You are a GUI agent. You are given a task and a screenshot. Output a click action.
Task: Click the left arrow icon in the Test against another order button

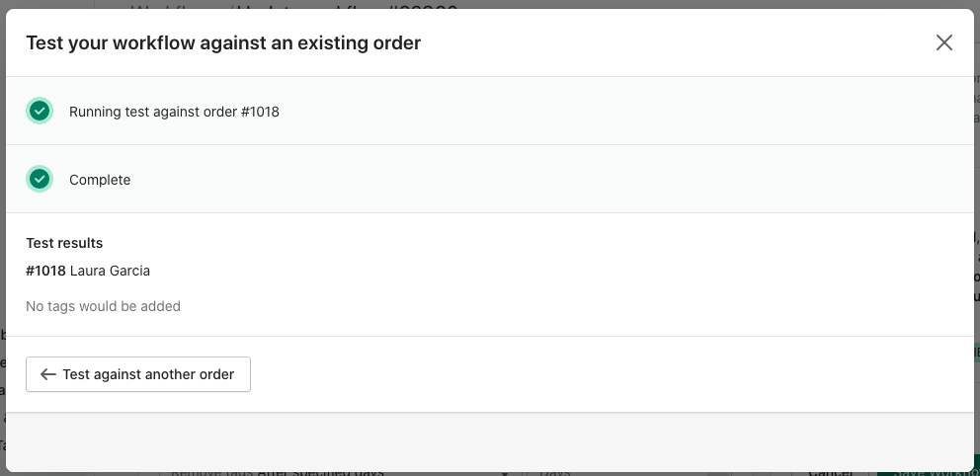coord(48,374)
